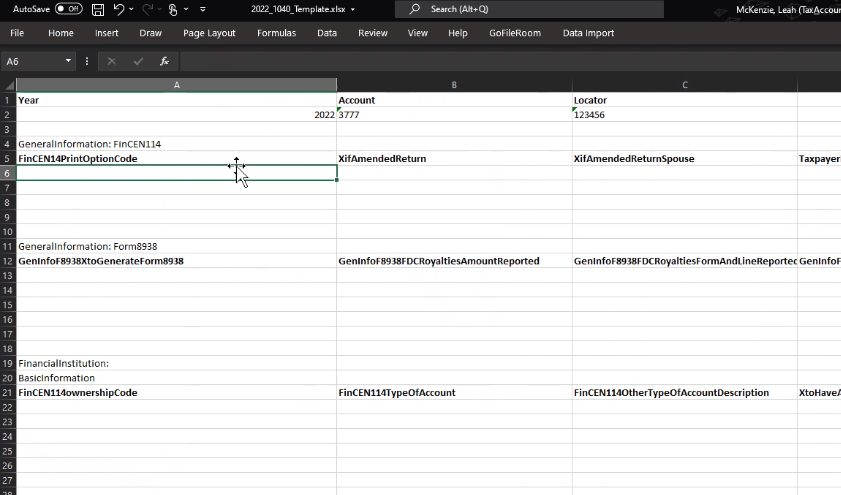Switch to the Formulas tab
This screenshot has width=841, height=495.
coord(276,33)
